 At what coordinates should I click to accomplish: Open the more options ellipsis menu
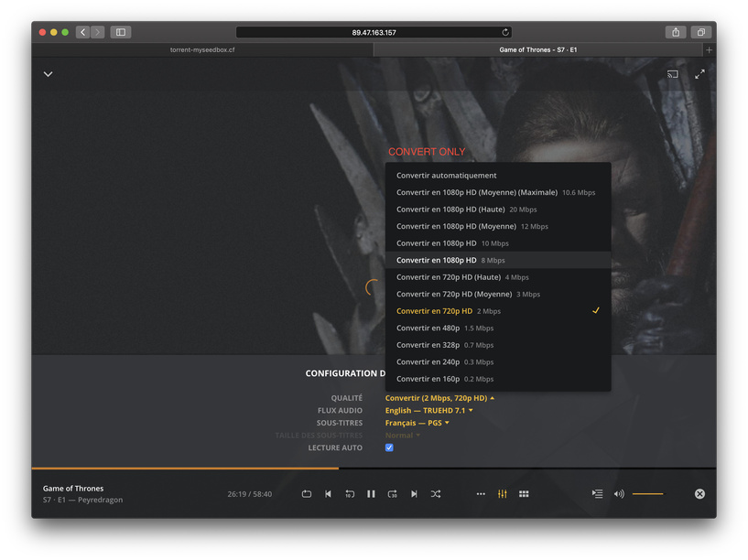coord(481,494)
